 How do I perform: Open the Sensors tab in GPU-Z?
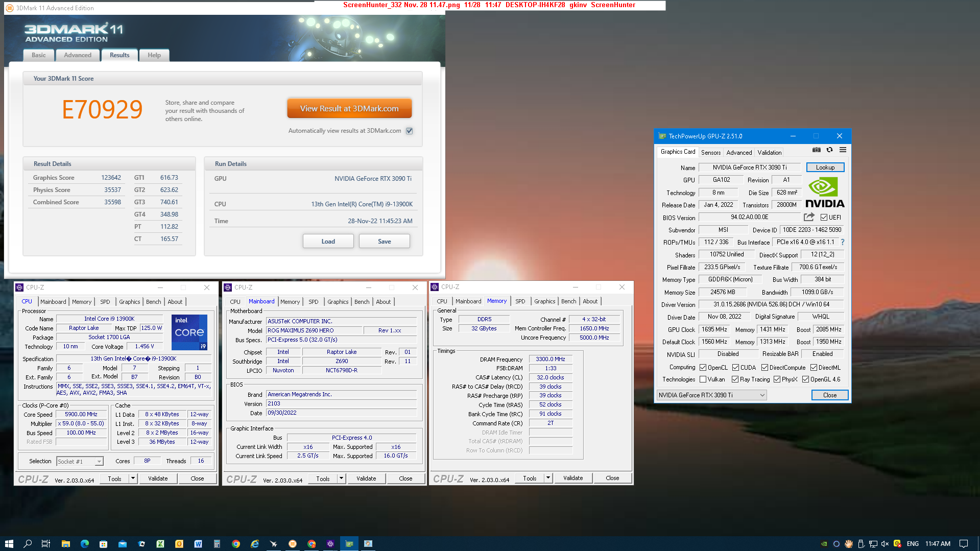tap(710, 152)
